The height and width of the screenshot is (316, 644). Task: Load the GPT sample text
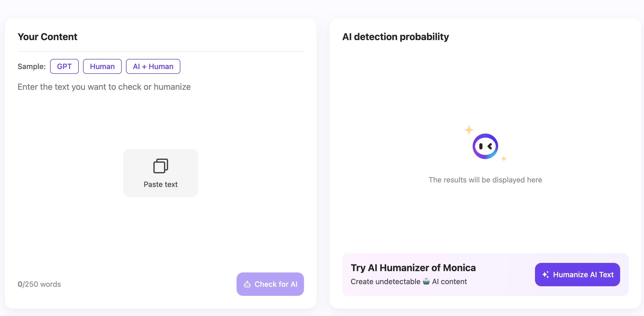[64, 66]
